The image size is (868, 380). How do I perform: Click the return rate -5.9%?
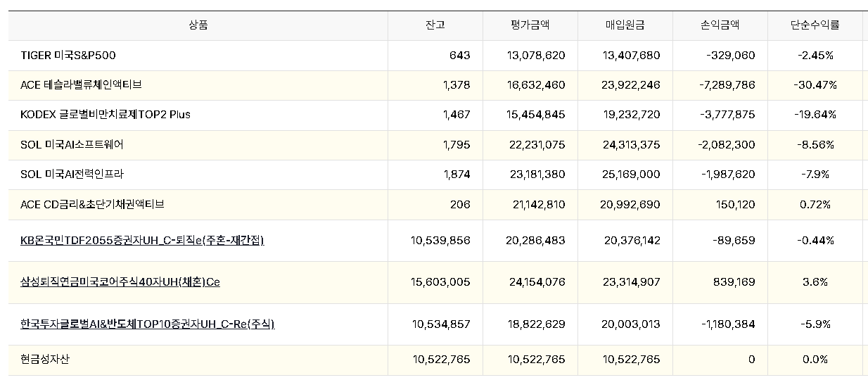click(815, 324)
